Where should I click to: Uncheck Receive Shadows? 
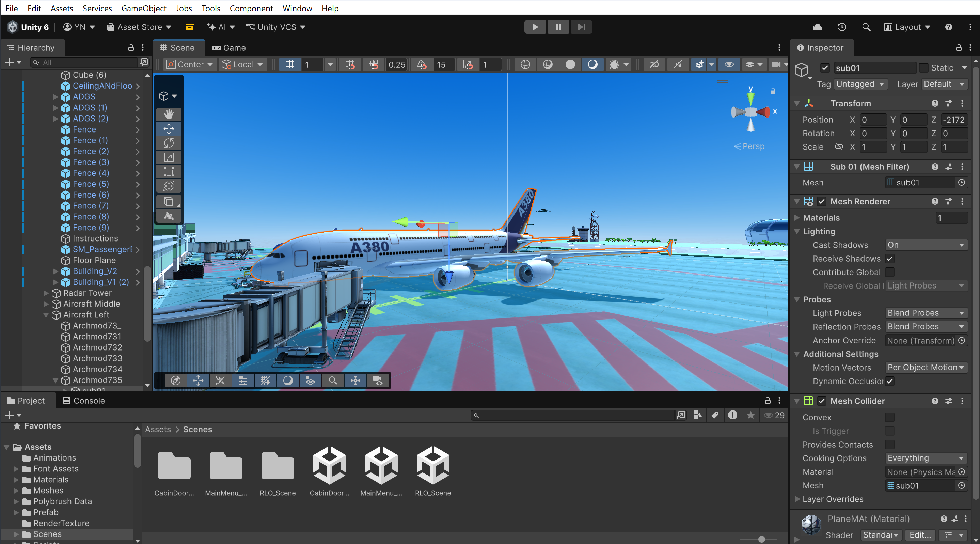pyautogui.click(x=889, y=259)
